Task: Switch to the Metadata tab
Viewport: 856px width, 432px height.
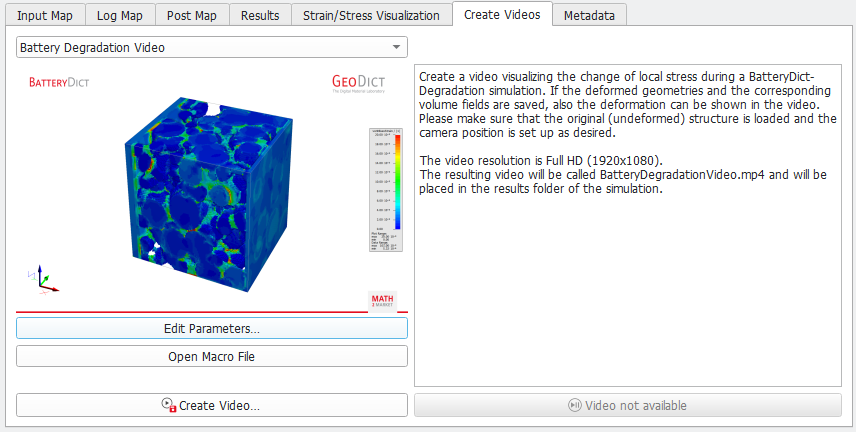Action: tap(589, 15)
